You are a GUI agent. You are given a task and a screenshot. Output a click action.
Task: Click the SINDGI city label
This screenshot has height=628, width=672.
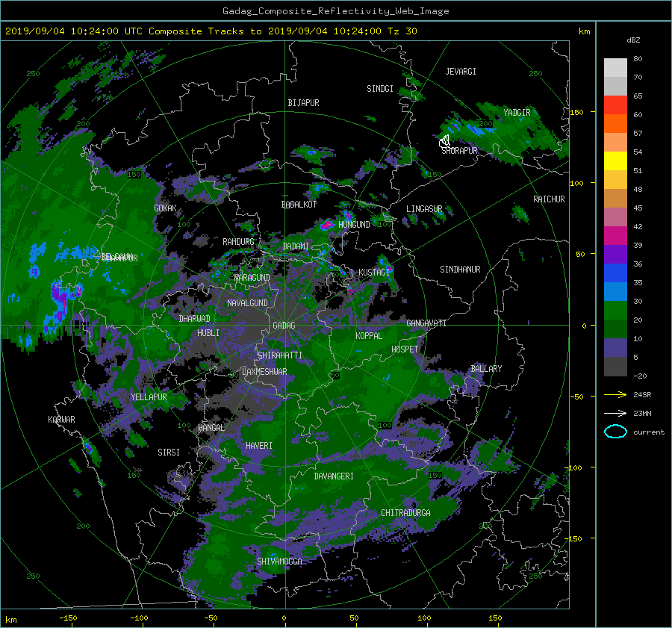point(380,89)
